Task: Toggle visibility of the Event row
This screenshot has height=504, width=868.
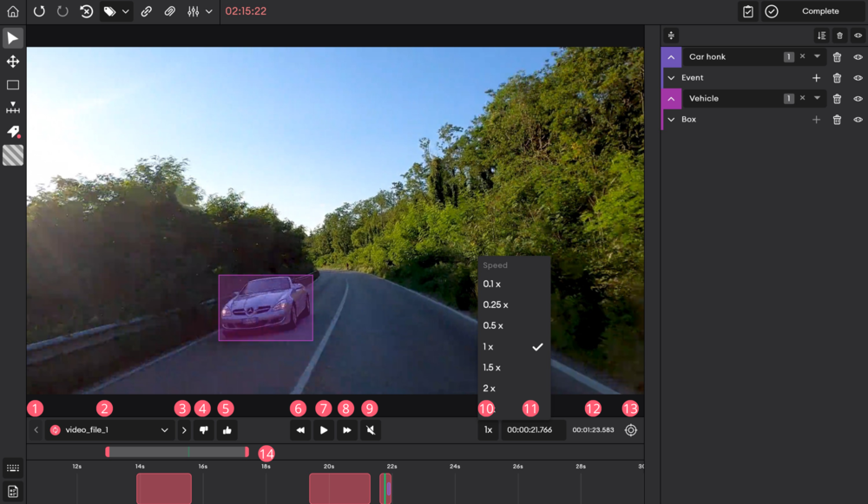Action: (x=858, y=78)
